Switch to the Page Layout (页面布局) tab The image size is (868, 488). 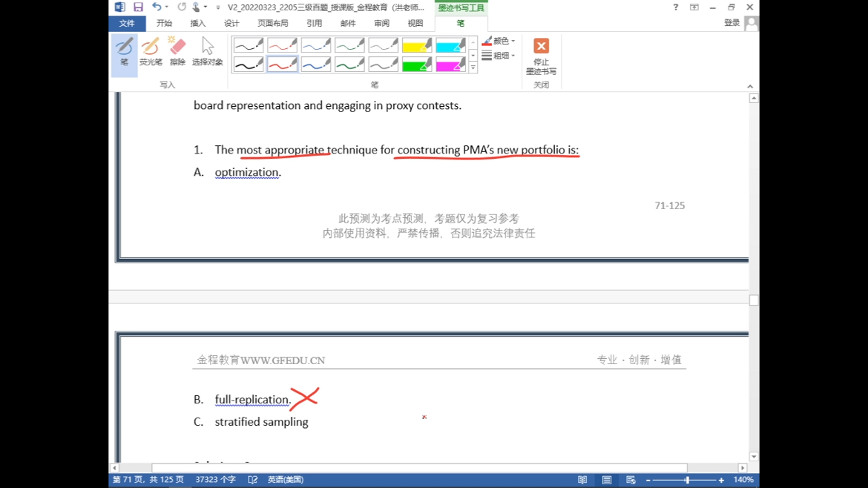(x=273, y=23)
